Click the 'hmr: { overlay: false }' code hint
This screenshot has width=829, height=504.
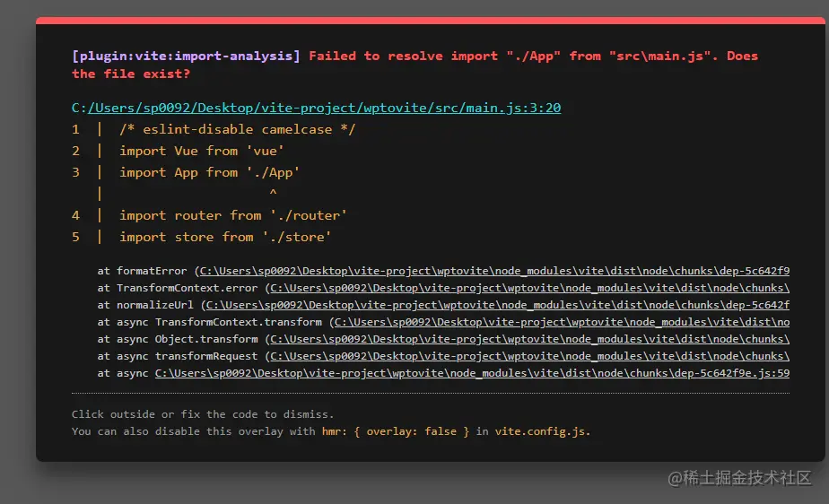tap(396, 431)
